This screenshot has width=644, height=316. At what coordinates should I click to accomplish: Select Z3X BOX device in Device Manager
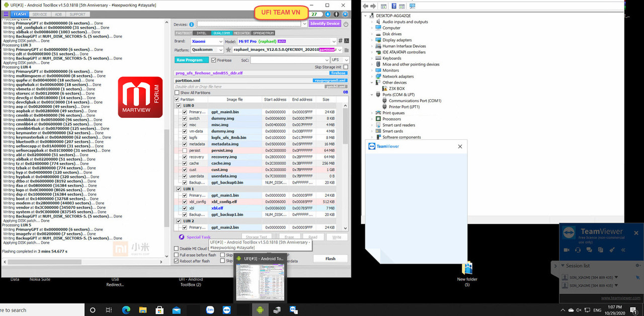396,89
